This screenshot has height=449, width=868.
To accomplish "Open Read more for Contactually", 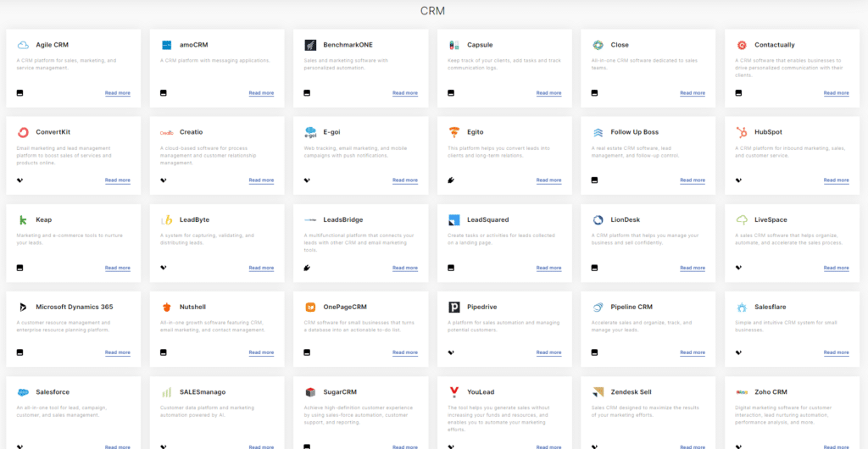I will (836, 93).
